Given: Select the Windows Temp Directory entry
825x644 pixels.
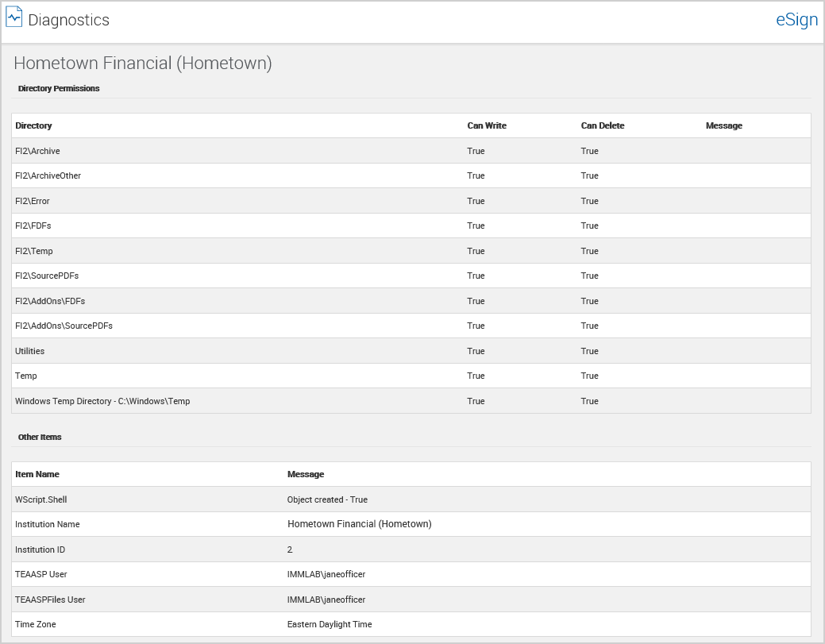Looking at the screenshot, I should tap(411, 401).
